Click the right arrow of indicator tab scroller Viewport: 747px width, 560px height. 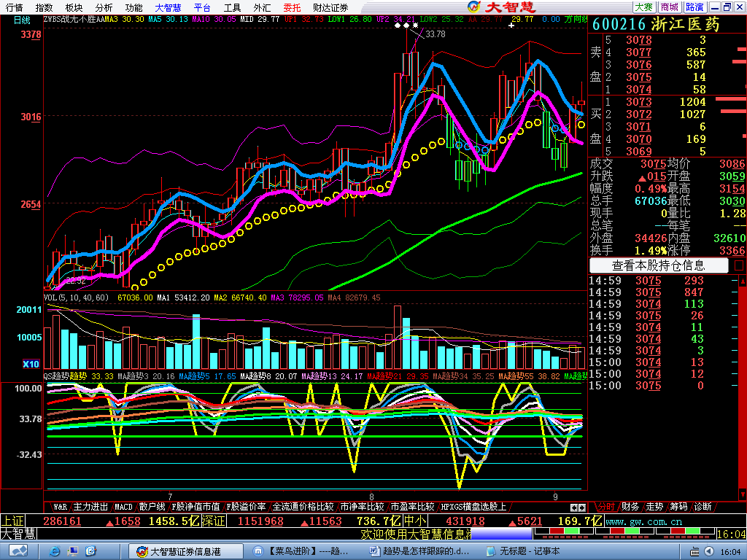point(581,507)
